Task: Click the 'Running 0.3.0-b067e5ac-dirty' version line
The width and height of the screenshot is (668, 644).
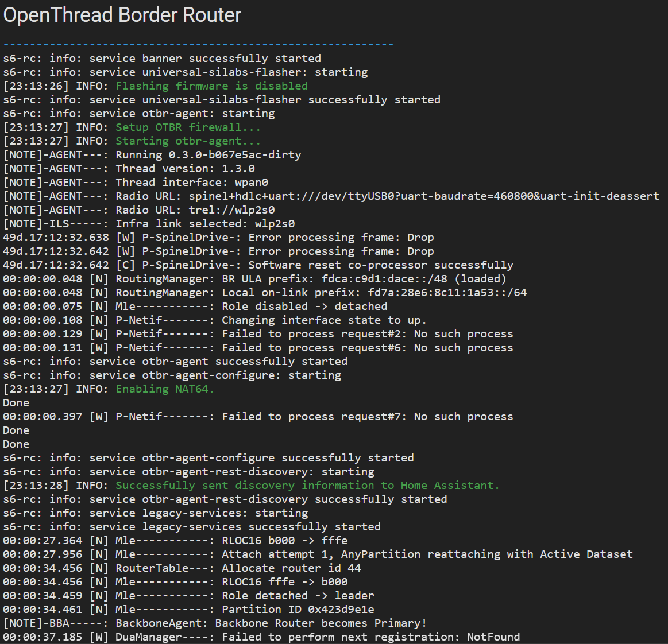Action: pyautogui.click(x=208, y=155)
